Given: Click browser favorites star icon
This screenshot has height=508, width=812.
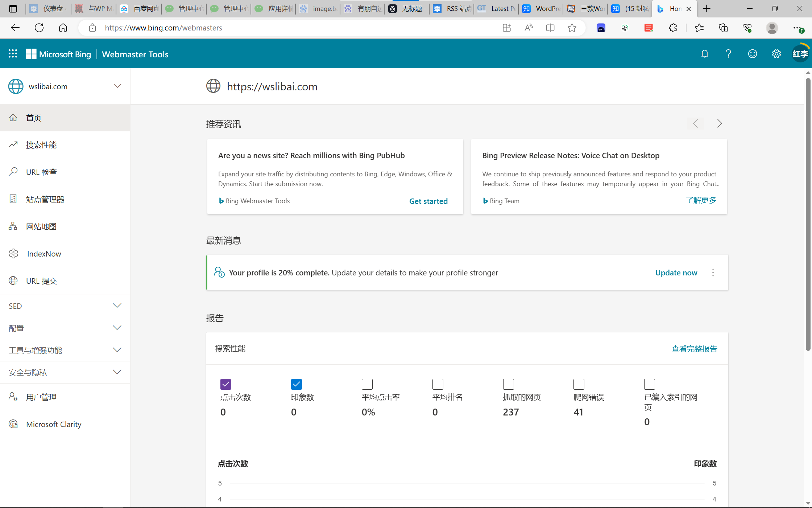Looking at the screenshot, I should [x=572, y=28].
